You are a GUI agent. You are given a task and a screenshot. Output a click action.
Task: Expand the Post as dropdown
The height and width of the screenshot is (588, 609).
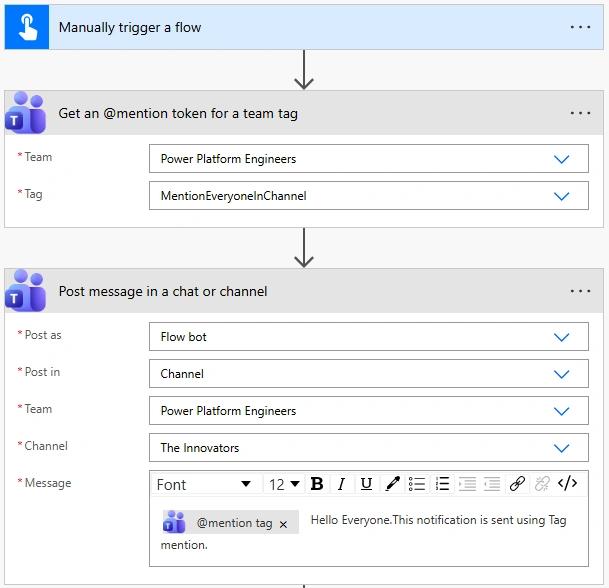(561, 337)
